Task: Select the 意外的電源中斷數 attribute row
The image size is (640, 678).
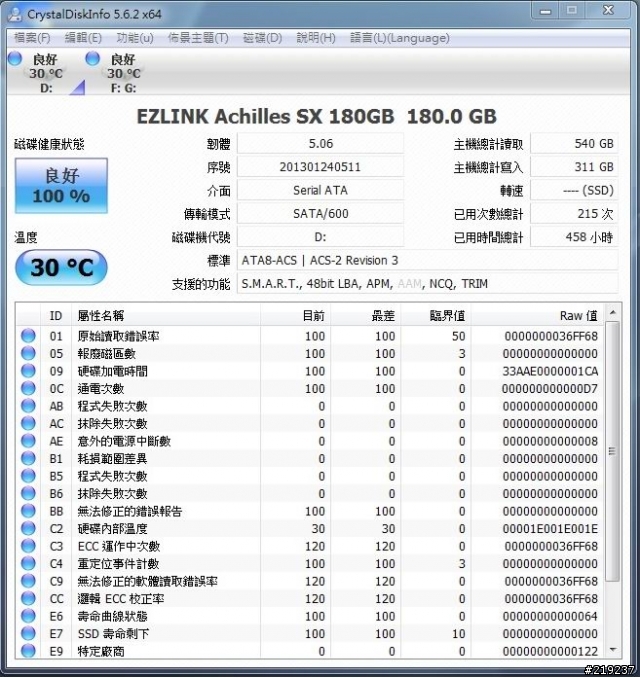Action: point(310,441)
